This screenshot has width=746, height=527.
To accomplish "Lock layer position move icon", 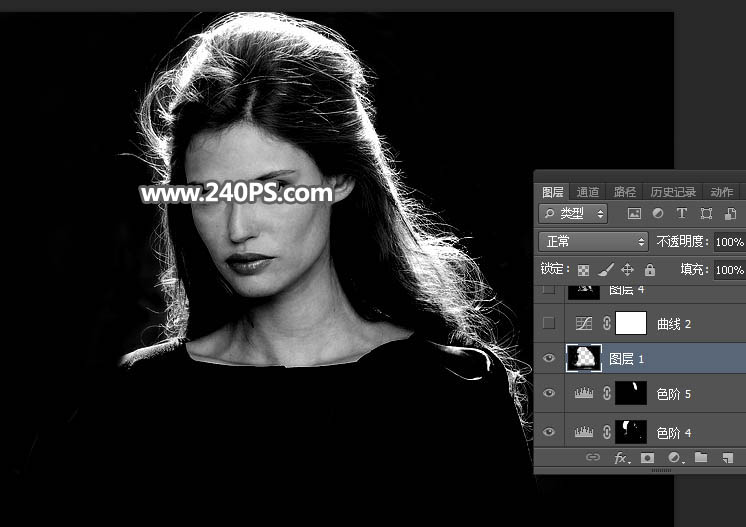I will 628,270.
